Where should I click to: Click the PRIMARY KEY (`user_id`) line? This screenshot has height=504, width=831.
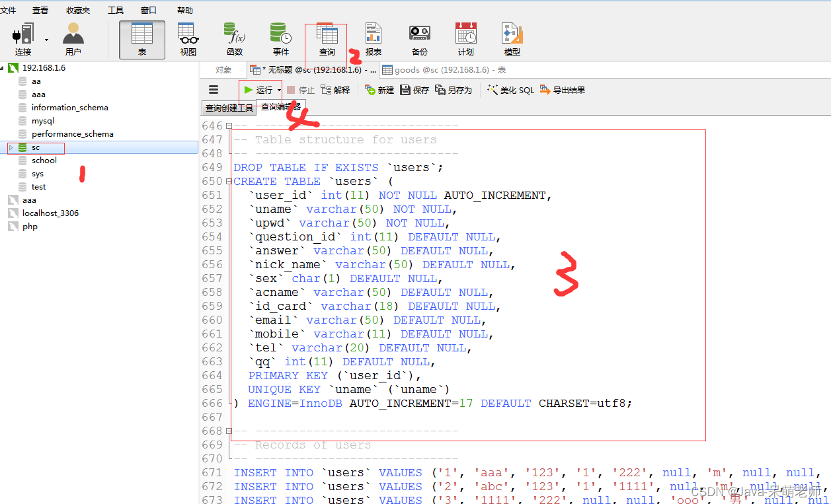[x=335, y=376]
